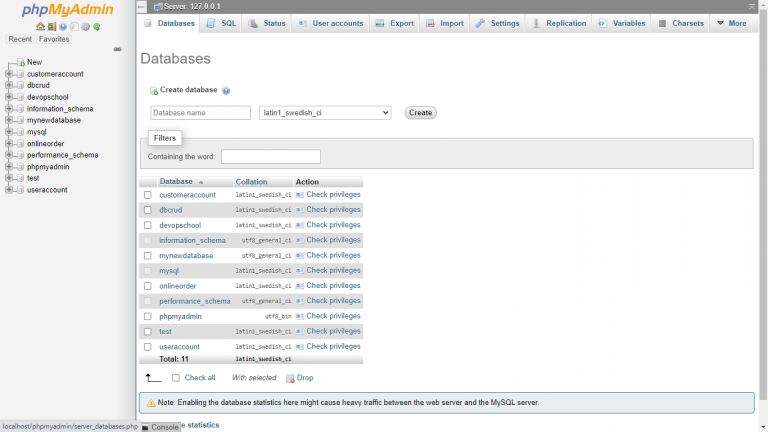Go to the Export tab
The width and height of the screenshot is (768, 432).
pos(395,24)
